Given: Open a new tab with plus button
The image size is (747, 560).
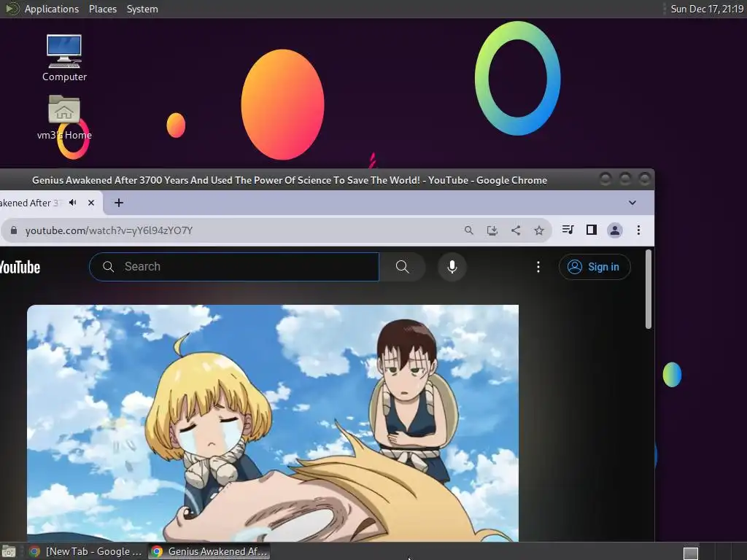Looking at the screenshot, I should point(119,203).
